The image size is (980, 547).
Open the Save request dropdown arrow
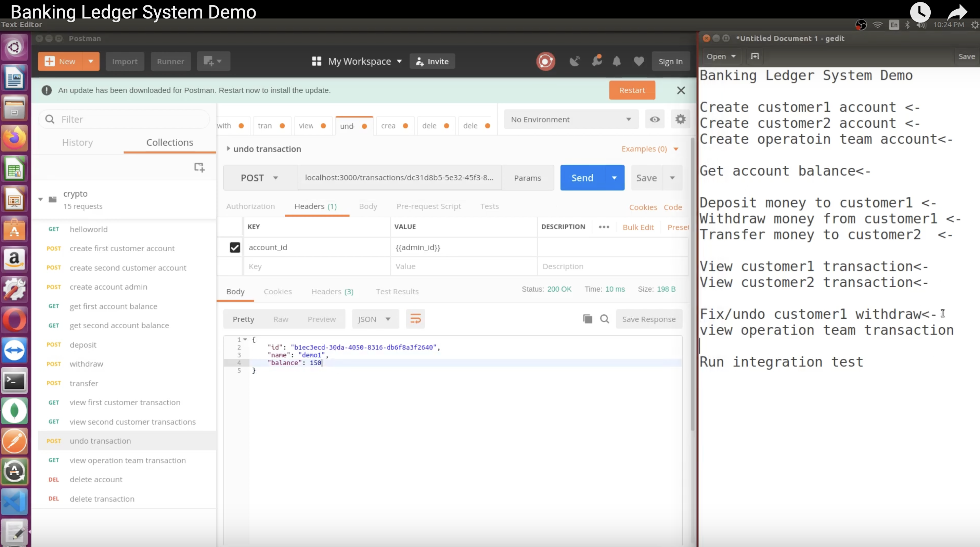point(672,178)
